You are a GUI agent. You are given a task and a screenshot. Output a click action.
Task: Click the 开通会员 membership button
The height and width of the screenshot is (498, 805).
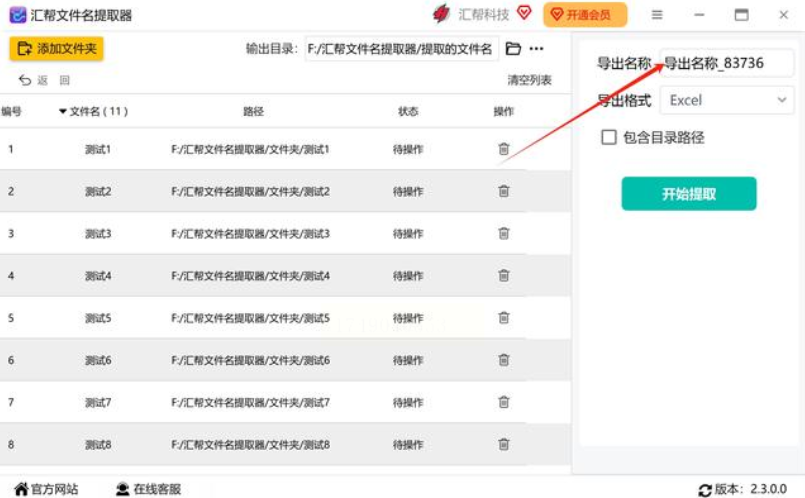click(585, 14)
